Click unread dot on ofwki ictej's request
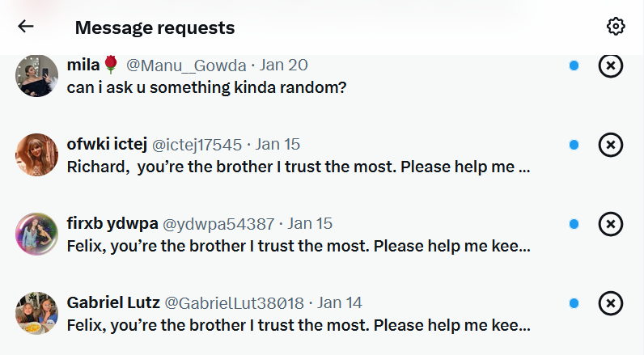The height and width of the screenshot is (355, 644). pos(574,145)
